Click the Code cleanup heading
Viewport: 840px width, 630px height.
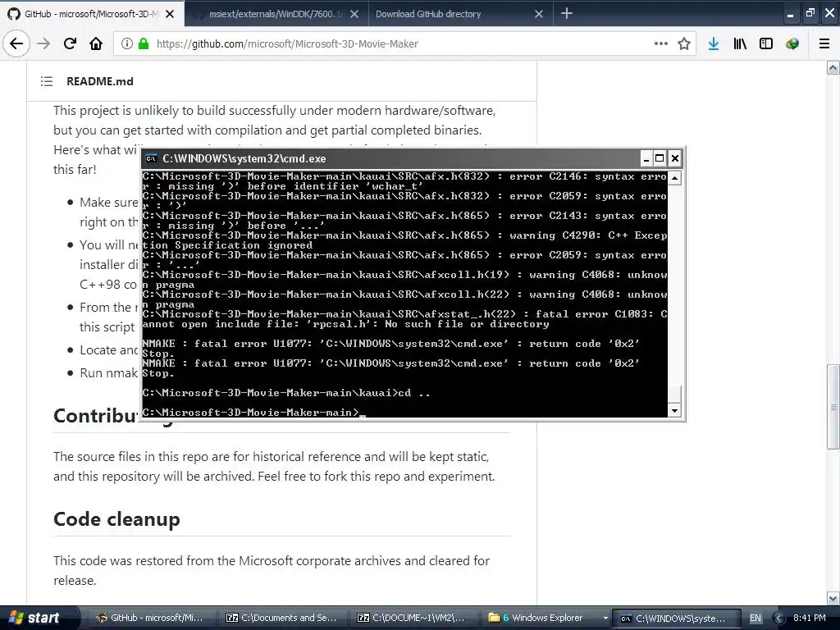[116, 518]
